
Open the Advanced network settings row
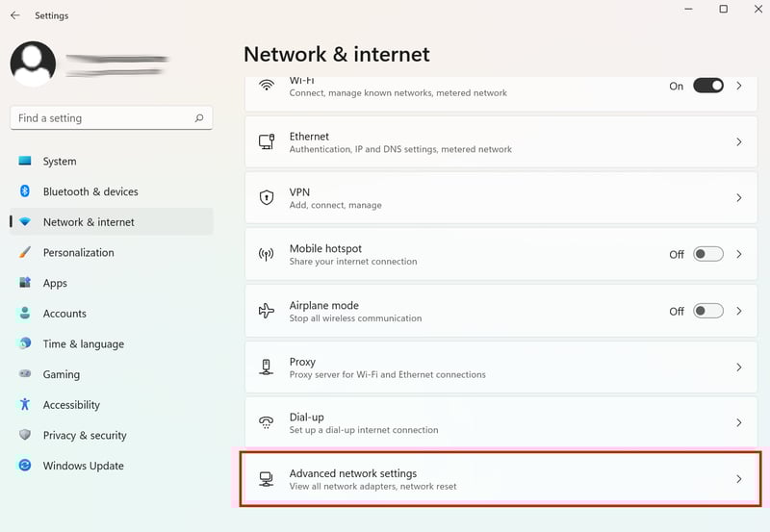[x=500, y=479]
